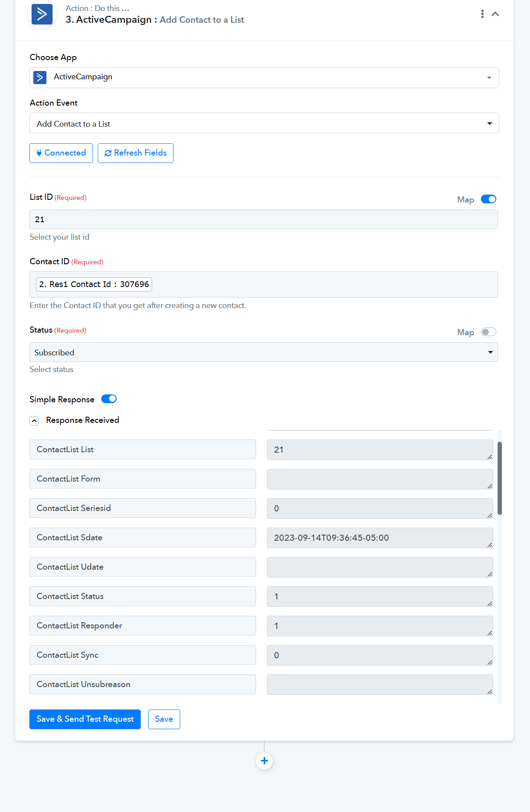Click the ActiveCampaign icon in Choose App field
This screenshot has height=812, width=530.
point(40,78)
